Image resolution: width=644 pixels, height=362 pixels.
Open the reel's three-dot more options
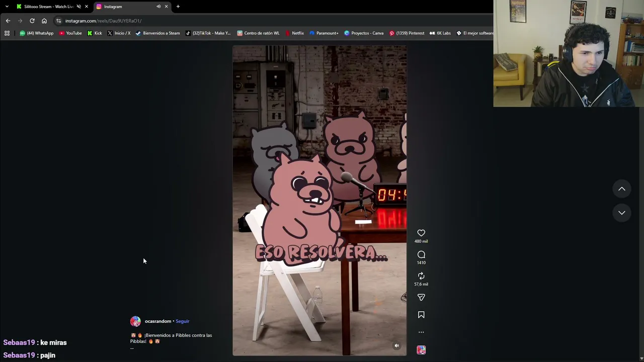(421, 332)
